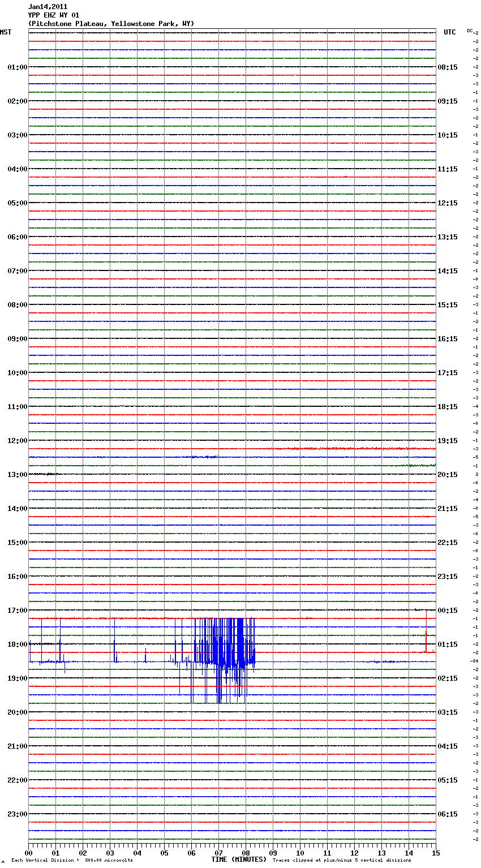This screenshot has height=868, width=481.
Task: Click the 19:15 UTC time label
Action: point(448,441)
